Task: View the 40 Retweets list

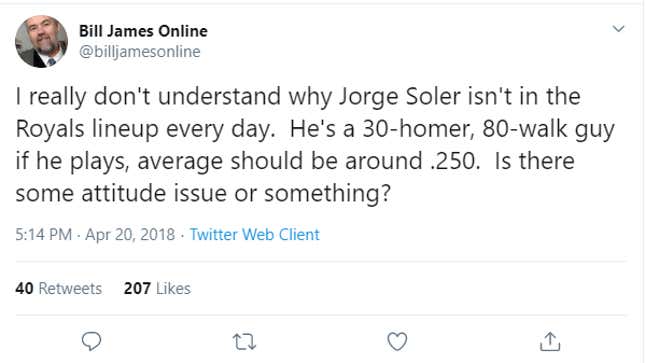Action: point(58,288)
